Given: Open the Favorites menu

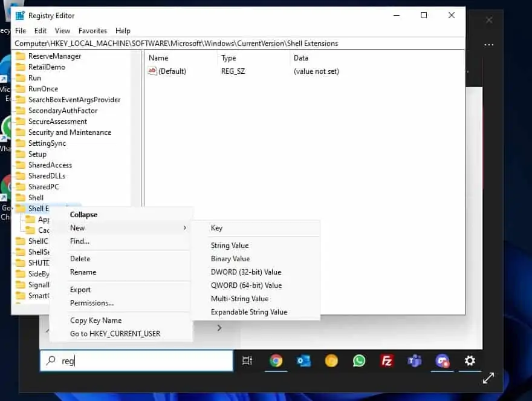Looking at the screenshot, I should 92,31.
